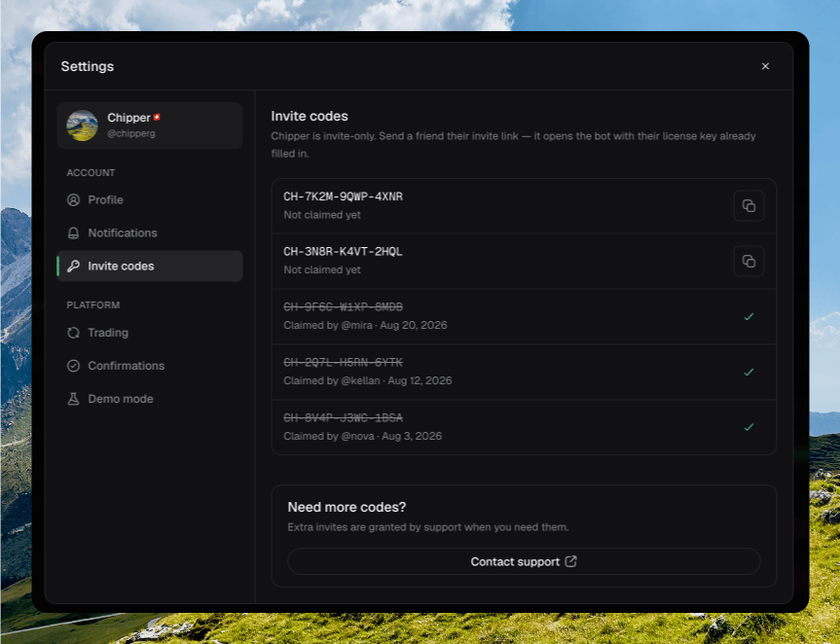
Task: Click the red flag badge next to Chipper
Action: [157, 117]
